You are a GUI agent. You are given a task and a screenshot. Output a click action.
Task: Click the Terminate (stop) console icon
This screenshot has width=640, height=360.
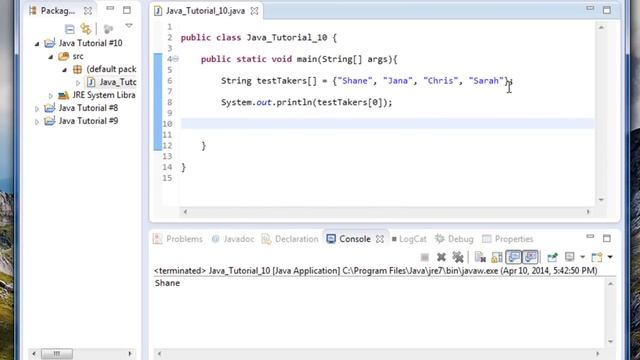(425, 257)
